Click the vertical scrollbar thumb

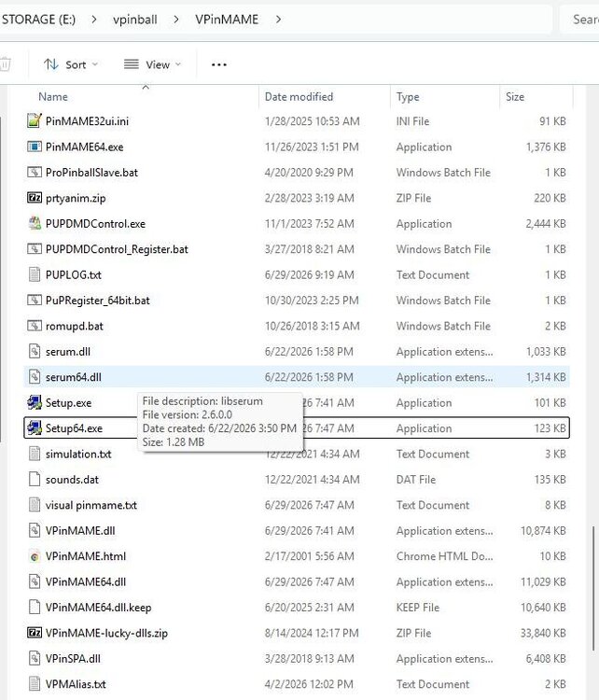click(593, 588)
